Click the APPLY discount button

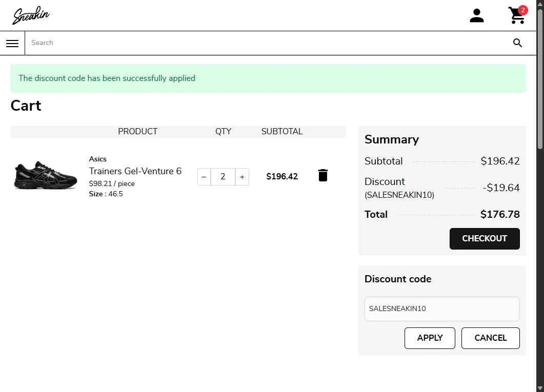[430, 338]
